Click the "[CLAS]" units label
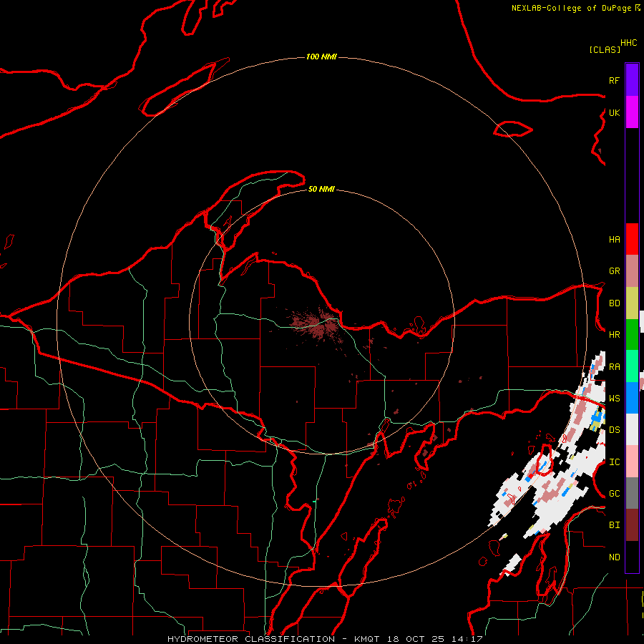 pos(605,49)
